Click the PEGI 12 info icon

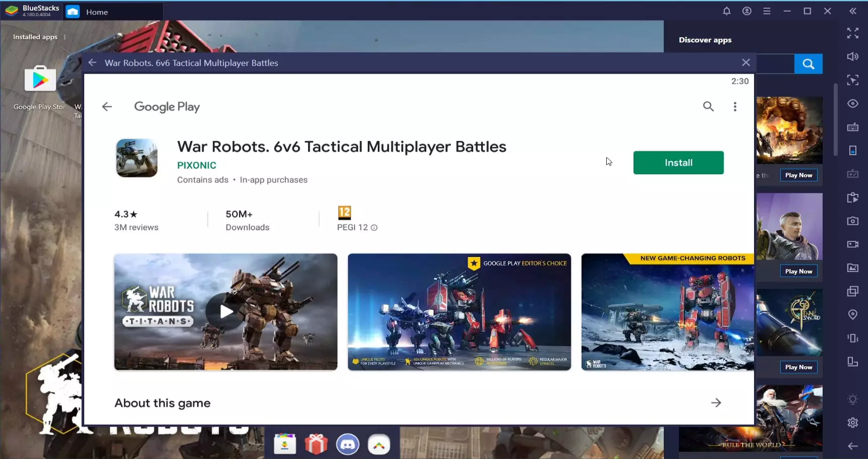click(x=374, y=228)
